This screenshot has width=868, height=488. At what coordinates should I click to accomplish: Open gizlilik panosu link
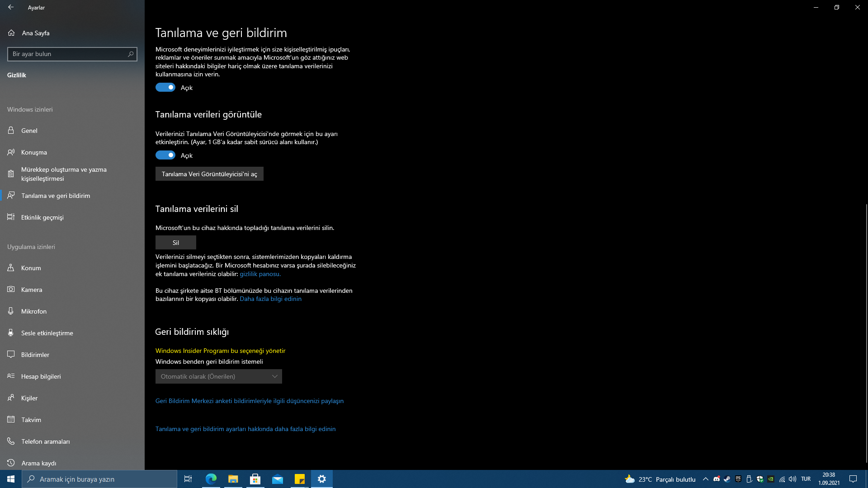(x=260, y=274)
